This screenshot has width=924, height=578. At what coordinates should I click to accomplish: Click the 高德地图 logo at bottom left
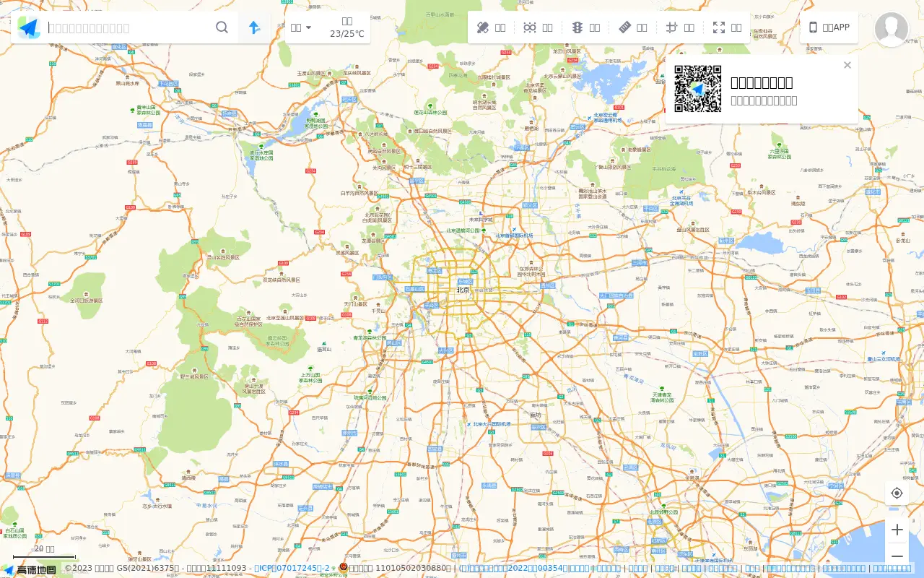pos(29,570)
